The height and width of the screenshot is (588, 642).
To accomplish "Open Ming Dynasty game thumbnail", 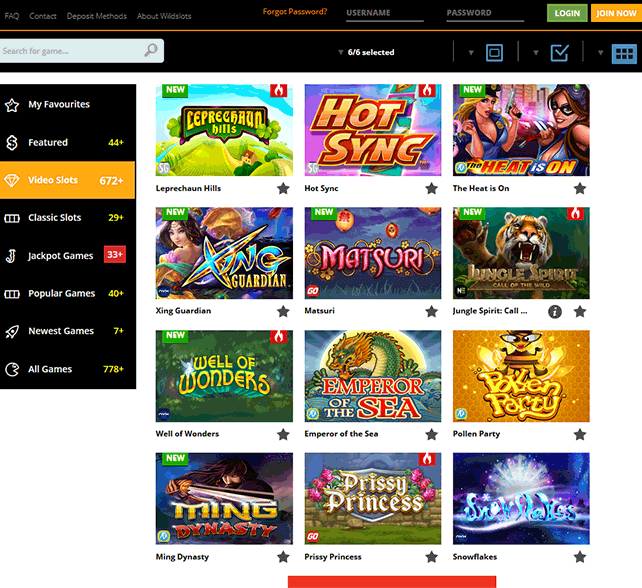I will [x=224, y=498].
